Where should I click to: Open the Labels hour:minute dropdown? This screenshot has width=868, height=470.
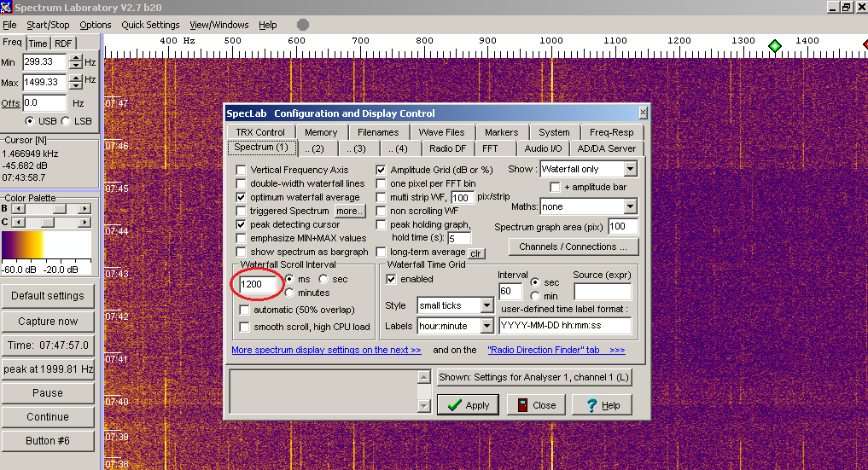(x=486, y=326)
